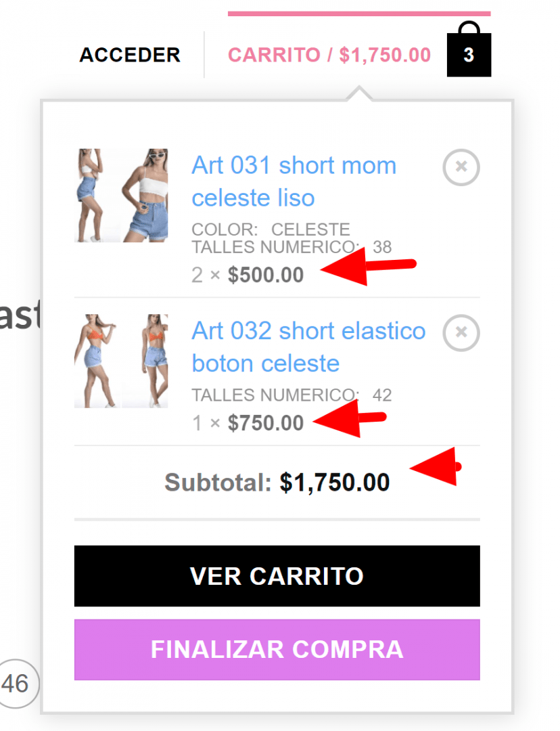Click the FINALIZAR COMPRA button

click(277, 649)
